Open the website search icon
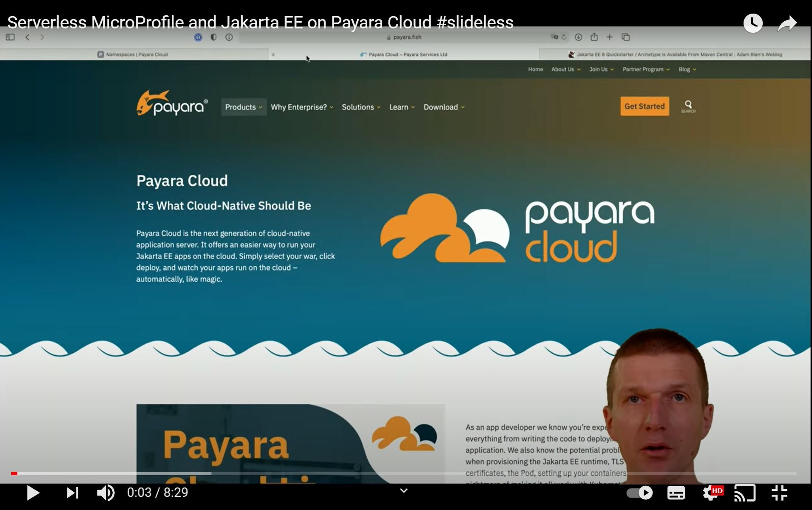Image resolution: width=812 pixels, height=510 pixels. [x=688, y=106]
